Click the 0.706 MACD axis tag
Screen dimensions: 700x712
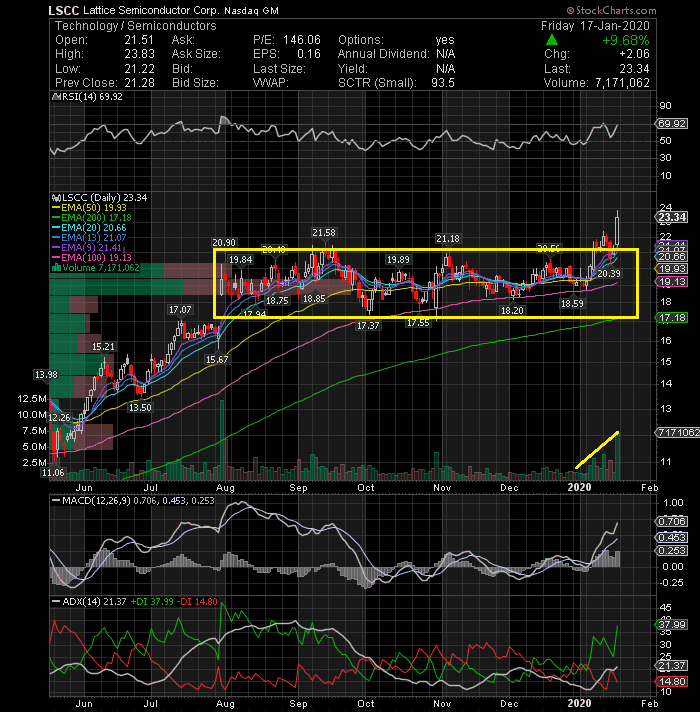coord(671,522)
